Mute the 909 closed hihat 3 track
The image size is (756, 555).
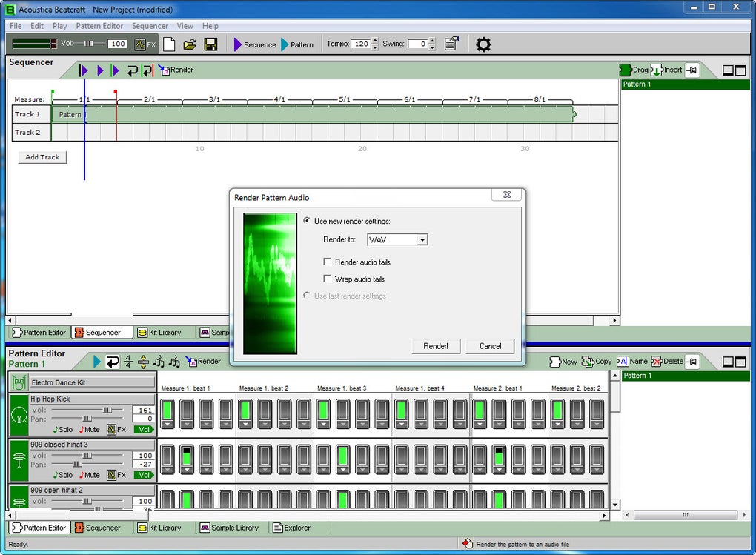click(x=90, y=475)
